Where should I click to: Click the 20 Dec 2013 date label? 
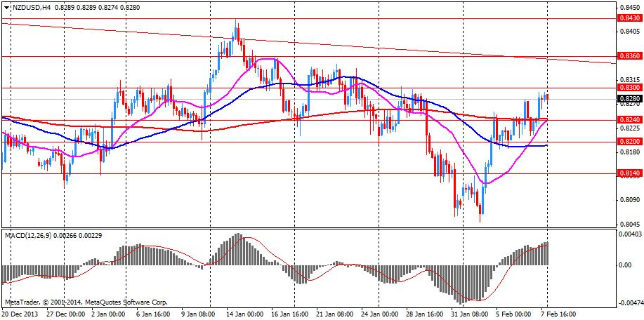pos(21,314)
